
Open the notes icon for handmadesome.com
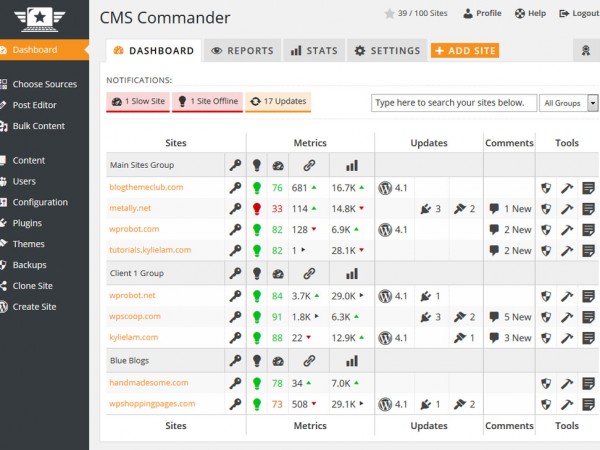588,382
